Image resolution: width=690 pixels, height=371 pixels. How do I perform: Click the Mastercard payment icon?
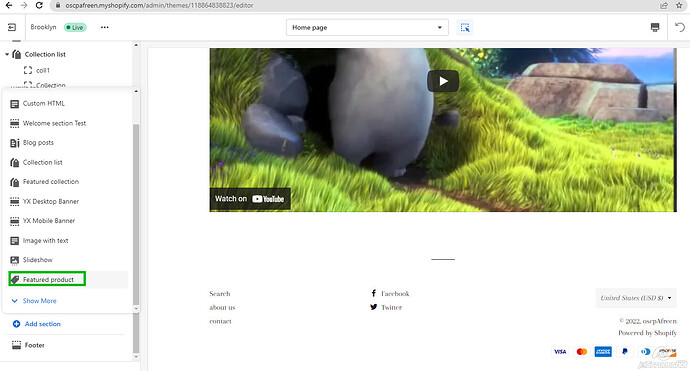click(581, 352)
